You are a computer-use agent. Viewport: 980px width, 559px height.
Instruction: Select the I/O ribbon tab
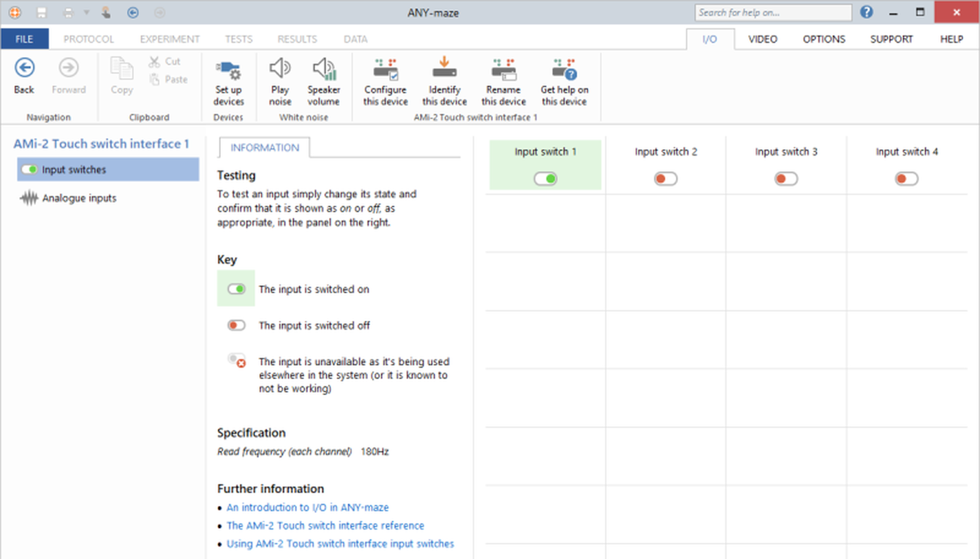[709, 39]
